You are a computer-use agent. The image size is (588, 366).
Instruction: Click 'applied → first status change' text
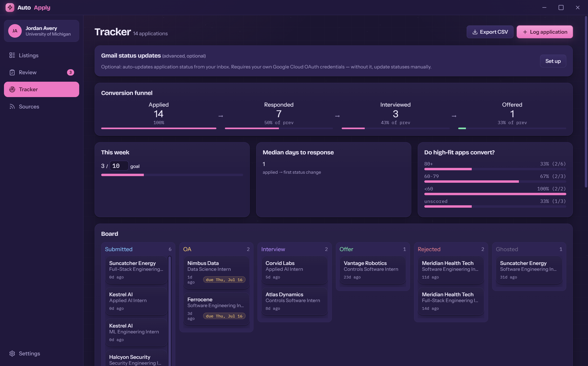tap(292, 172)
